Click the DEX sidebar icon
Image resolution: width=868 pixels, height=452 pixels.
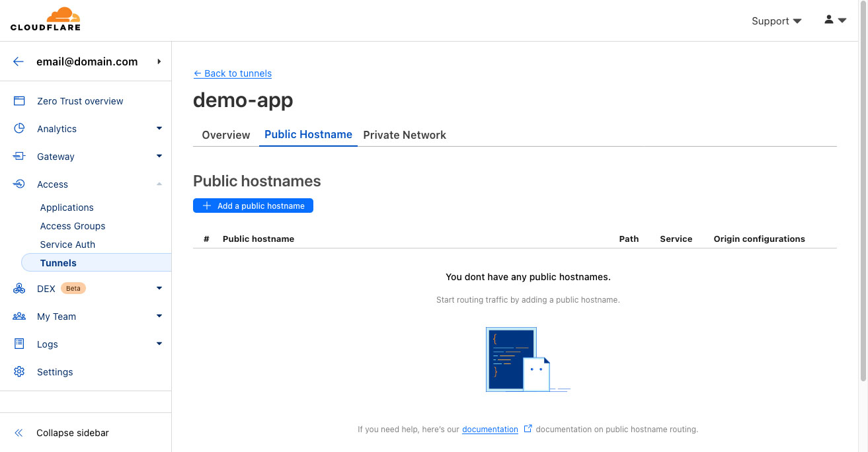coord(19,289)
